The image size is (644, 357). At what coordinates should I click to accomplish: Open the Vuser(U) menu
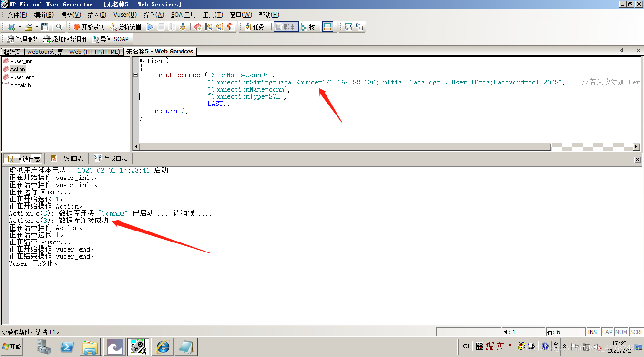(x=125, y=15)
